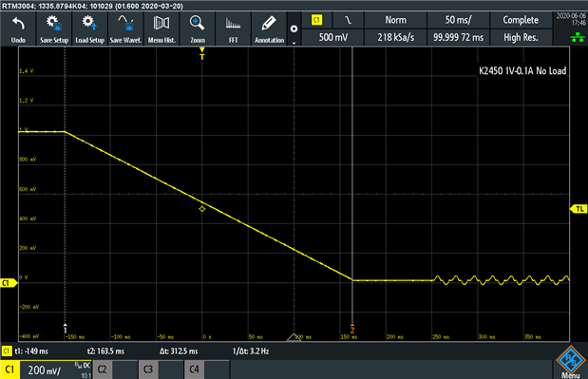This screenshot has width=588, height=379.
Task: Open the Norm trigger mode selector
Action: [x=395, y=20]
